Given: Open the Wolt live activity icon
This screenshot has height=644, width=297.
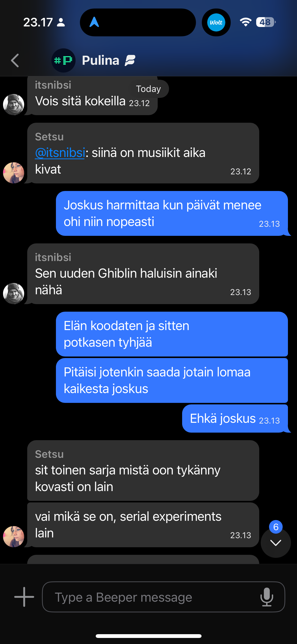Looking at the screenshot, I should 216,22.
